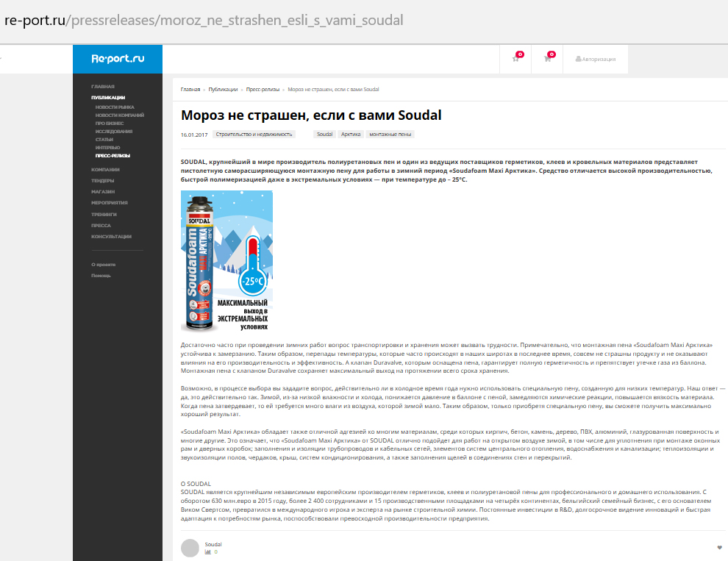Screen dimensions: 728x561
Task: Select ПРО БИЗНЕС submenu item
Action: pos(110,124)
